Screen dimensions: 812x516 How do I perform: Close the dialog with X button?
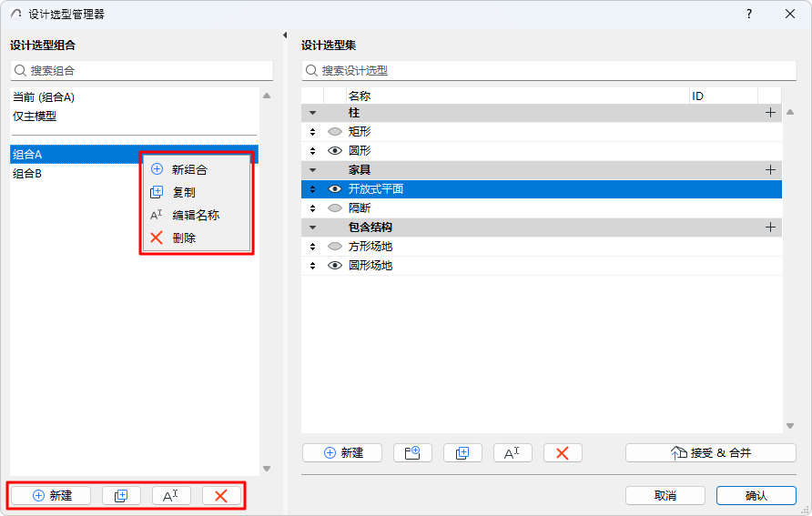click(790, 14)
